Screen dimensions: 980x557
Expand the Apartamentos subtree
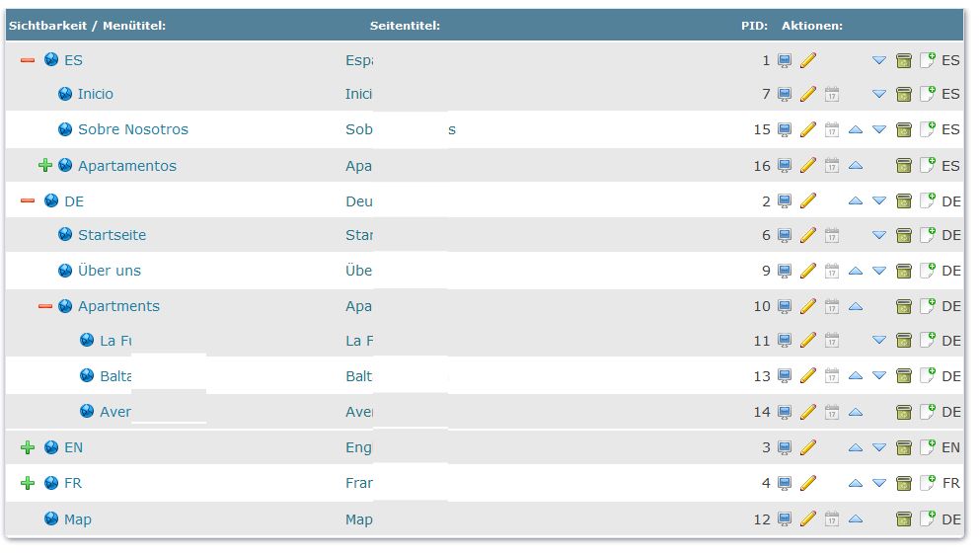[x=44, y=165]
